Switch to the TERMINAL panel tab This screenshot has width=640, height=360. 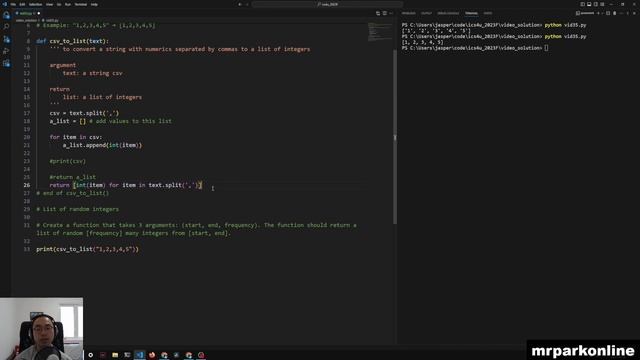point(471,13)
